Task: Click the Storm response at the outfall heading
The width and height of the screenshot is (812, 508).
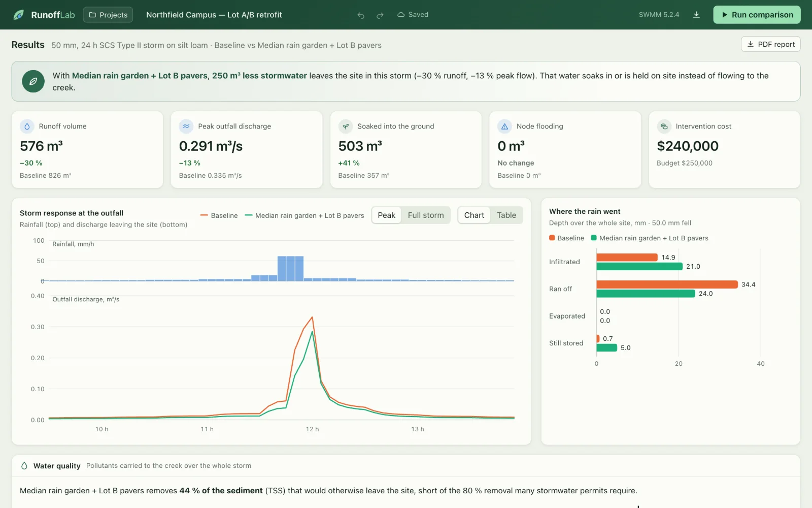Action: tap(72, 213)
